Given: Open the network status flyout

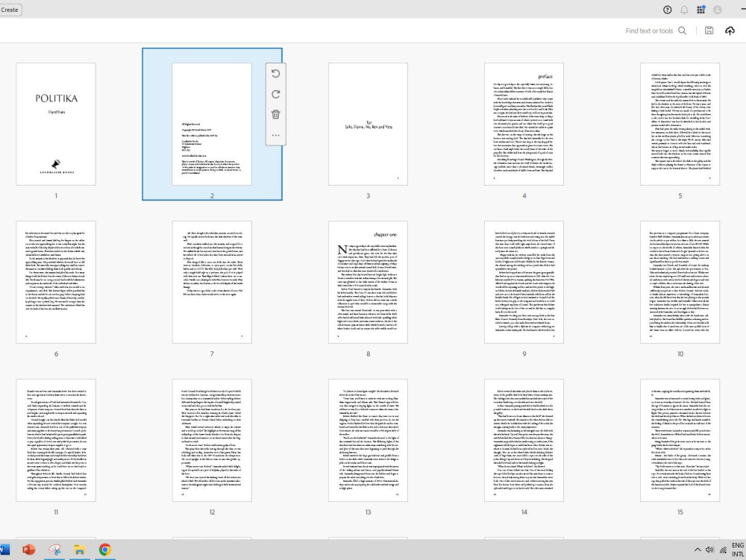Looking at the screenshot, I should 724,551.
